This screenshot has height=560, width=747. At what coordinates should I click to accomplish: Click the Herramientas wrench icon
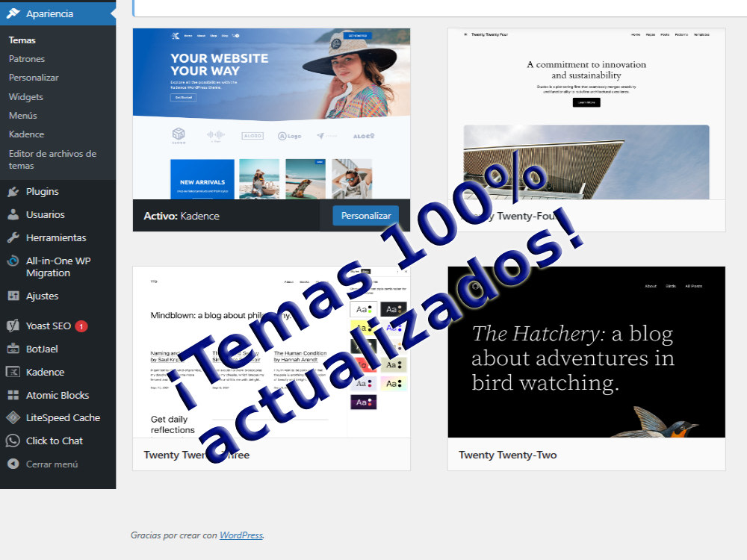[x=13, y=237]
